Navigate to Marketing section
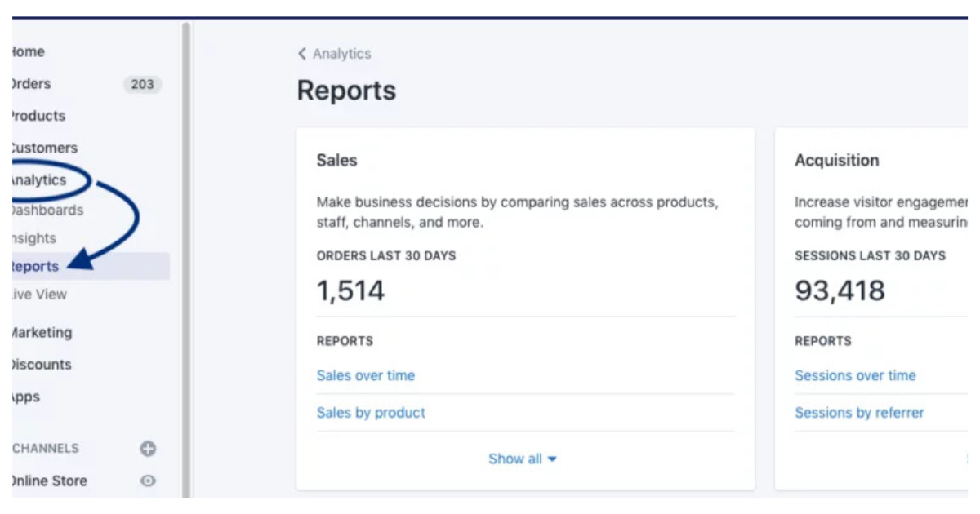The width and height of the screenshot is (980, 514). point(42,333)
